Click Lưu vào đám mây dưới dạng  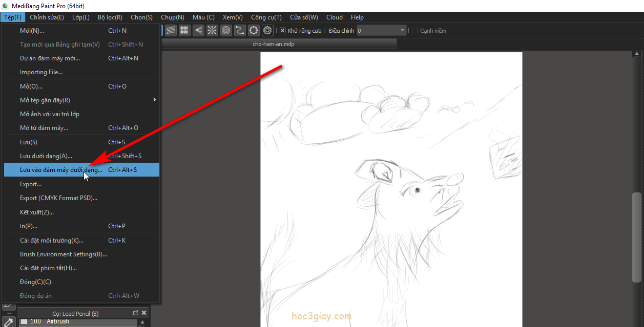[61, 170]
